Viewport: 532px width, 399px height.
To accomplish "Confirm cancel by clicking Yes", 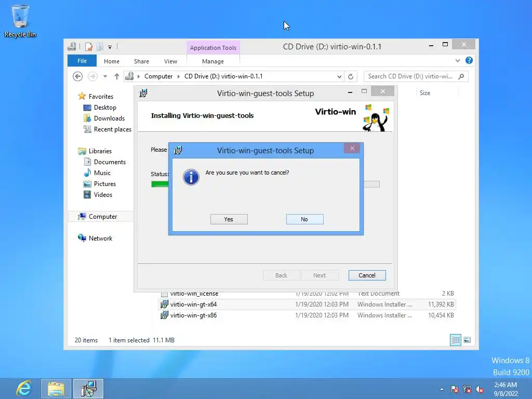I will click(229, 219).
